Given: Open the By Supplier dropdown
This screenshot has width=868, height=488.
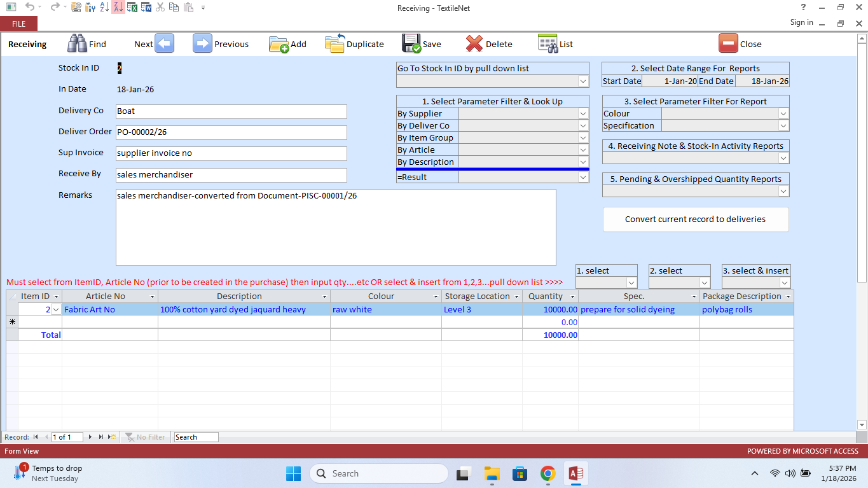Looking at the screenshot, I should (x=582, y=114).
